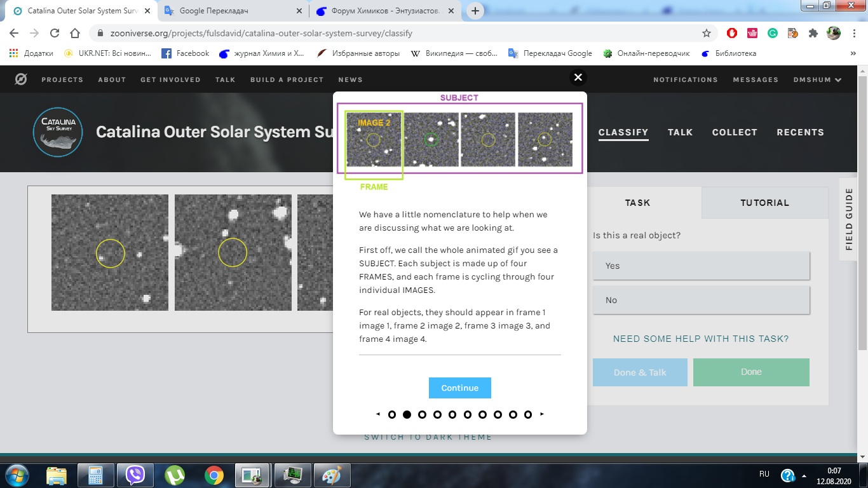
Task: Open the Field Guide side panel
Action: point(849,219)
